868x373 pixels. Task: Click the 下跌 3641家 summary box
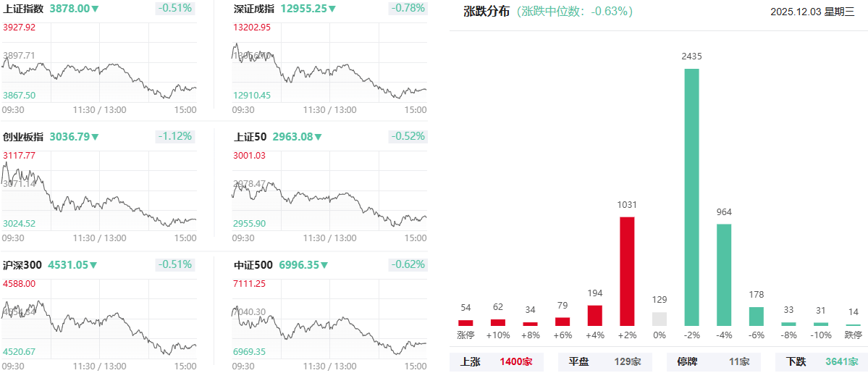tap(821, 361)
